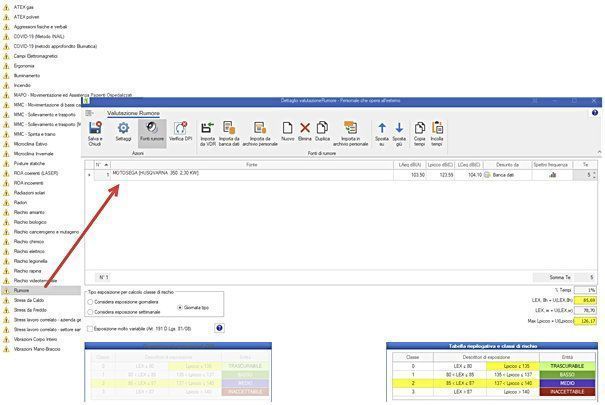
Task: Select Considera esposizione settimanale radio button
Action: tap(92, 311)
